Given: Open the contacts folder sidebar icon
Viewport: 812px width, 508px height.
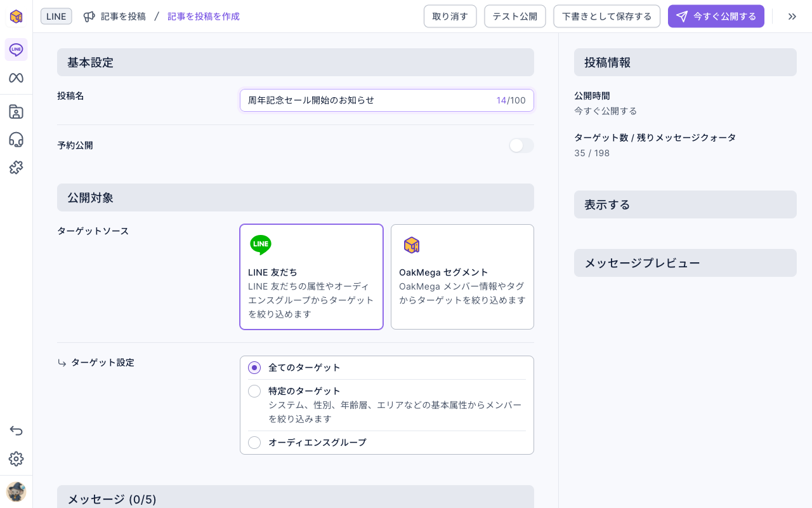Looking at the screenshot, I should 16,112.
